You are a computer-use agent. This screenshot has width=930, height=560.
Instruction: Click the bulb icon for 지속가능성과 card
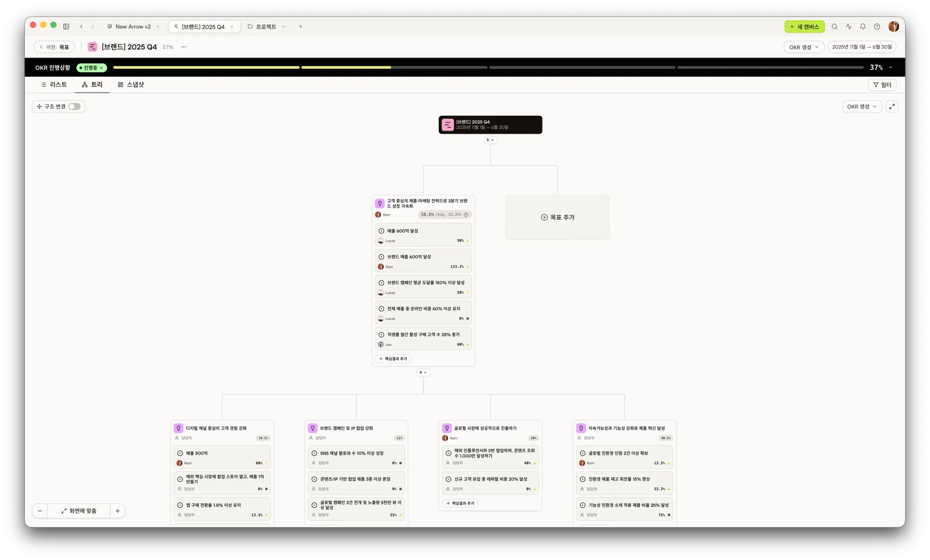coord(581,428)
